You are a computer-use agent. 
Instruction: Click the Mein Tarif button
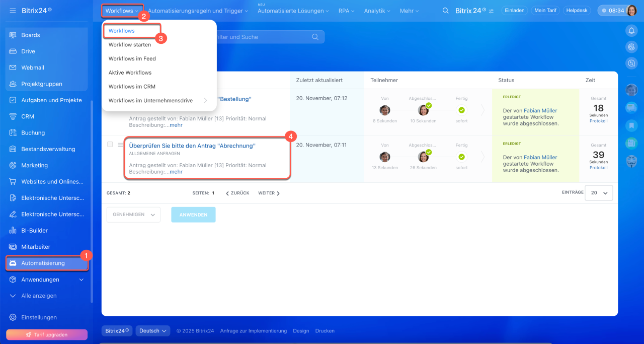[545, 11]
